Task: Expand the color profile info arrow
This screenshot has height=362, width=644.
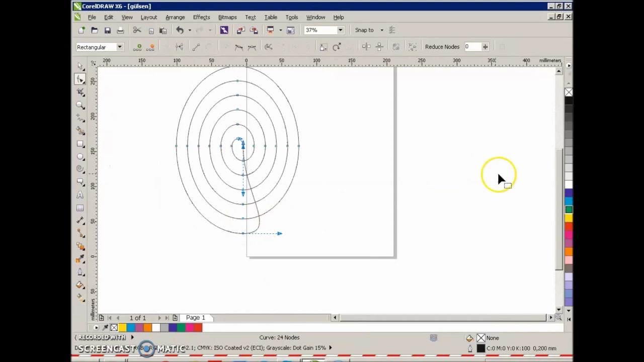Action: pyautogui.click(x=330, y=347)
